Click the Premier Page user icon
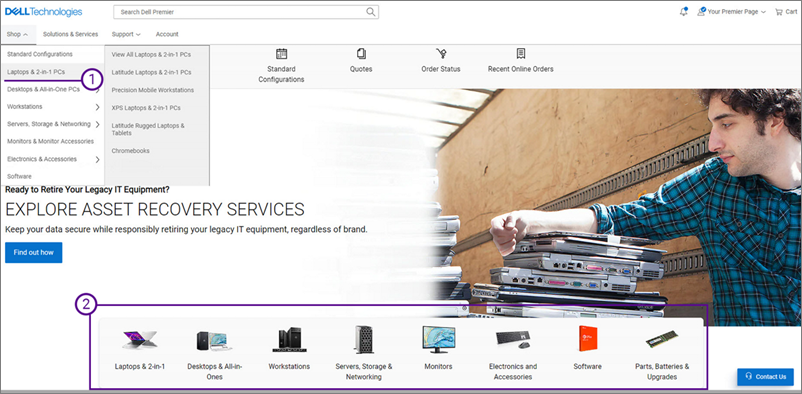Image resolution: width=802 pixels, height=394 pixels. (x=701, y=11)
